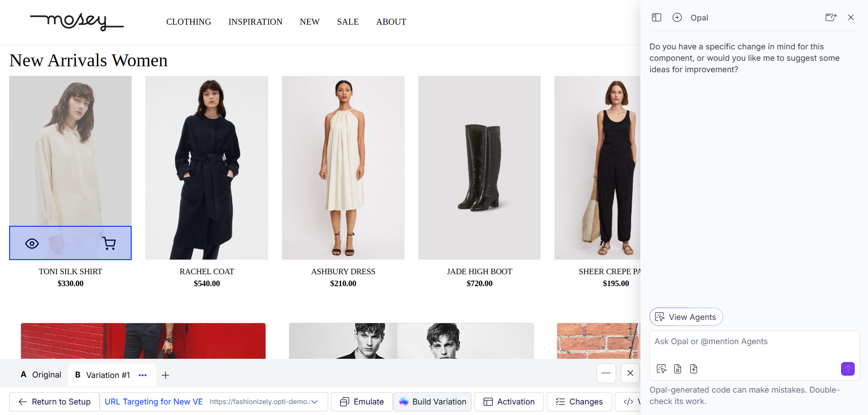Click the file upload icon below the chat input
The width and height of the screenshot is (868, 415).
pos(693,369)
